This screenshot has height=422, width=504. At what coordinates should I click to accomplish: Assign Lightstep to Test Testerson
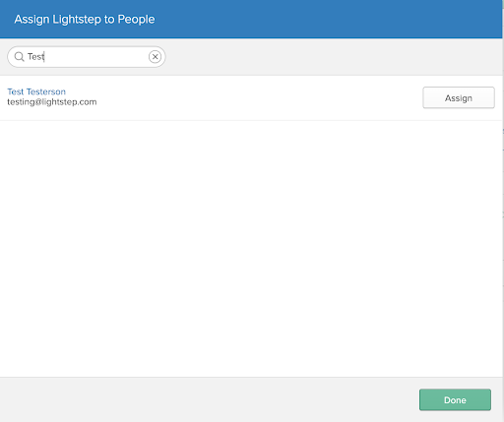(x=459, y=97)
